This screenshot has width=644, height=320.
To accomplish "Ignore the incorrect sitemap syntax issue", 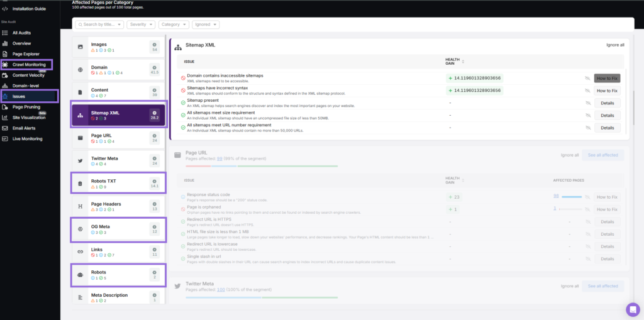I will [587, 91].
